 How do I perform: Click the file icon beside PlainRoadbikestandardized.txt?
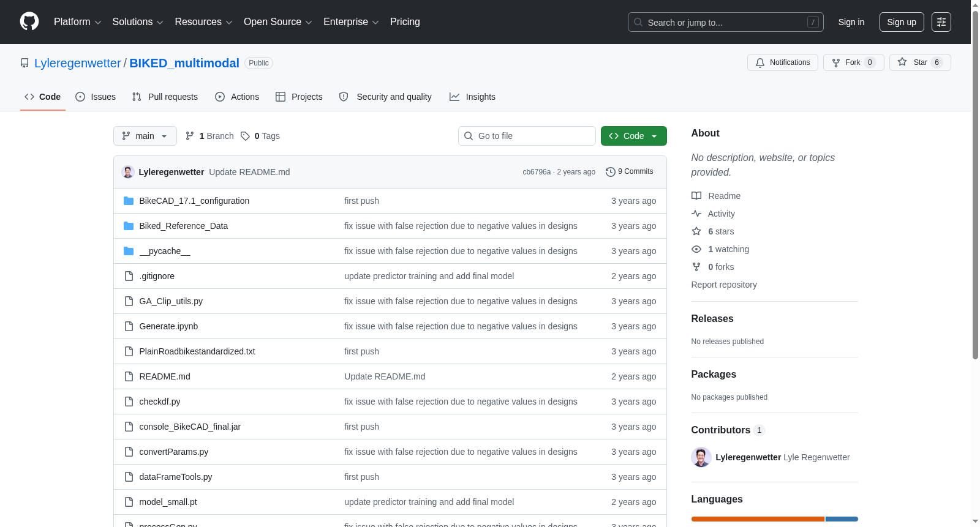129,351
